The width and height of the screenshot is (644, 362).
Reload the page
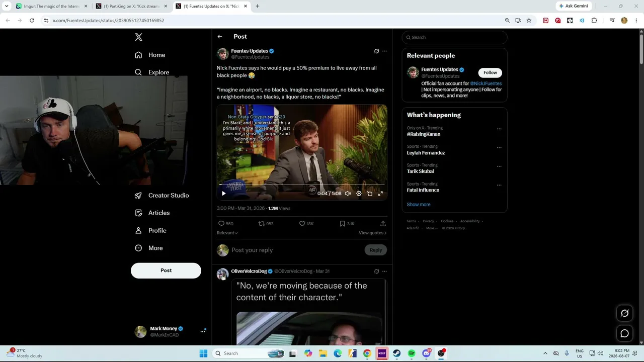[32, 21]
